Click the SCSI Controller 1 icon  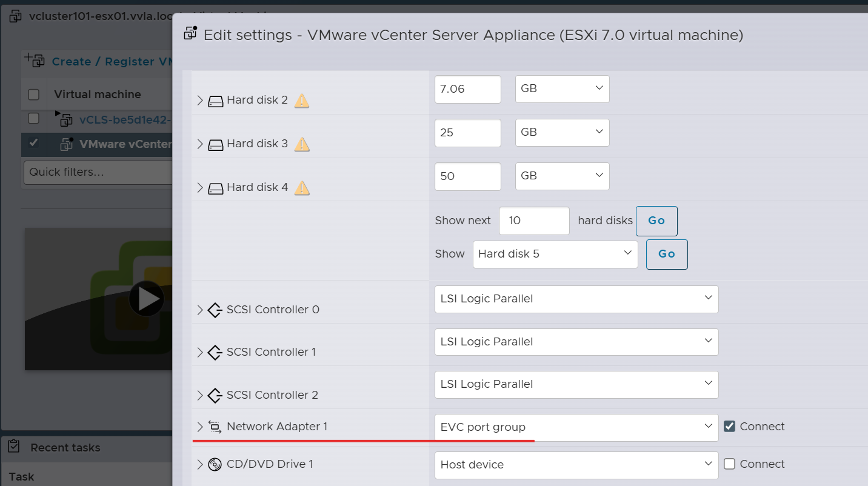coord(215,353)
